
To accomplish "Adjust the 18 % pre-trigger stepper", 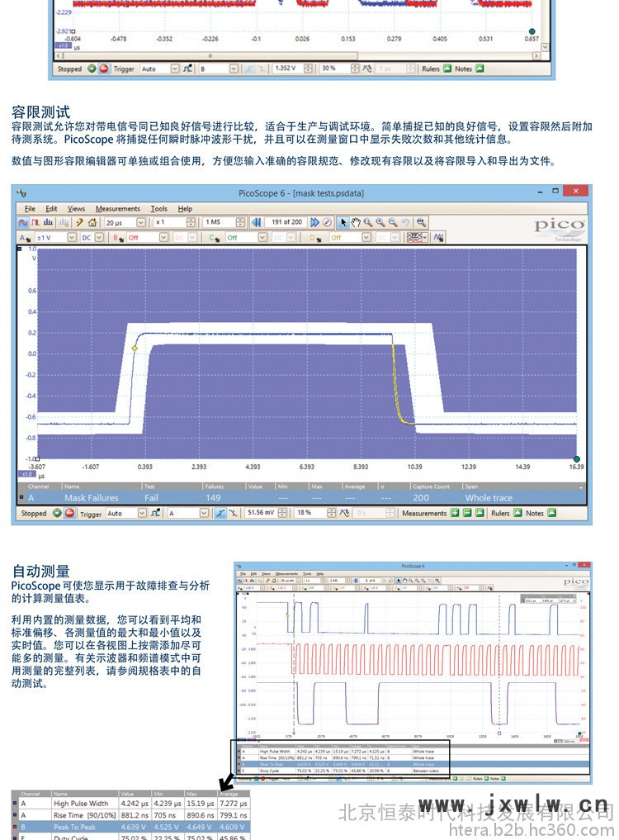I will [x=332, y=513].
